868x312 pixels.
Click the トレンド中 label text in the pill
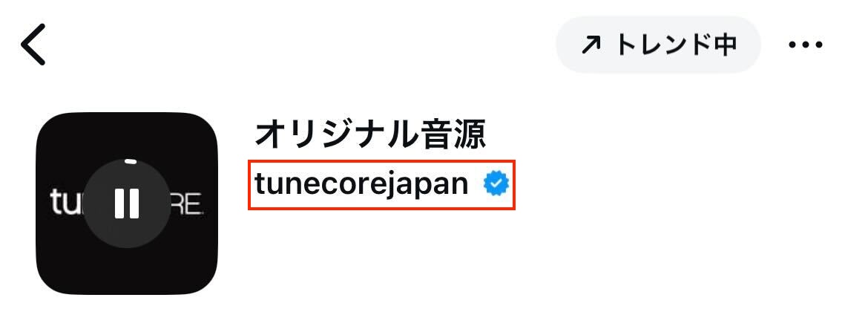(x=677, y=45)
